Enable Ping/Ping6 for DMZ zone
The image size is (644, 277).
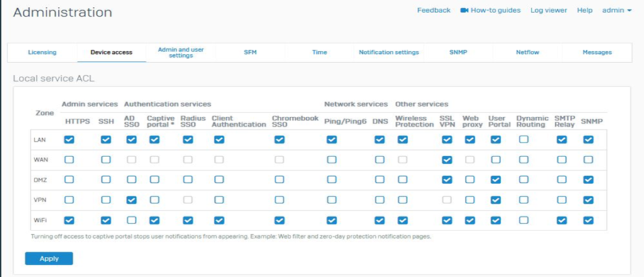(331, 180)
